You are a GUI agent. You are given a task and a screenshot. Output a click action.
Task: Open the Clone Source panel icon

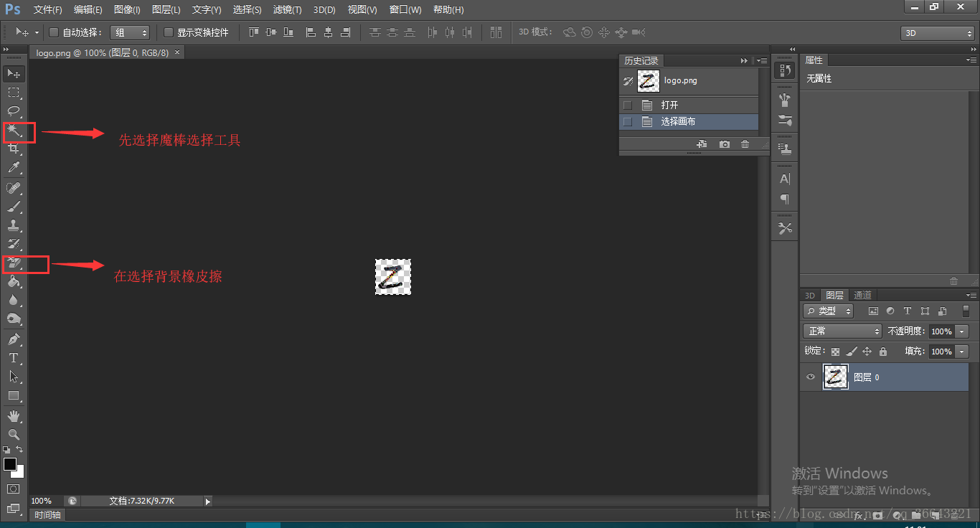pos(785,150)
